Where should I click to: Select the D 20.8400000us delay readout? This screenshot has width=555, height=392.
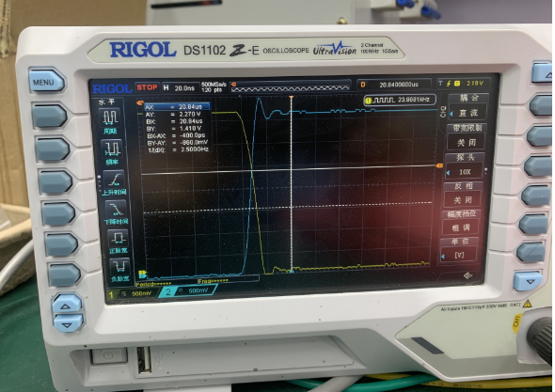tap(394, 85)
